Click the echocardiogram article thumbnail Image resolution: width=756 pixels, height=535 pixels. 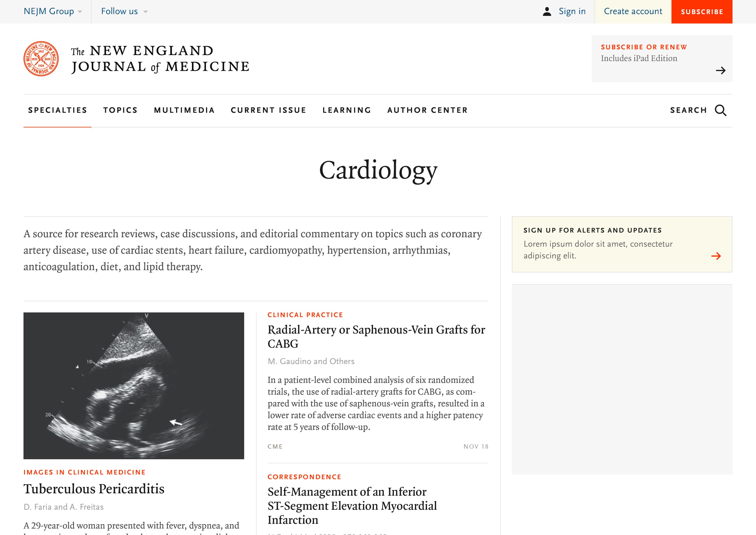134,386
